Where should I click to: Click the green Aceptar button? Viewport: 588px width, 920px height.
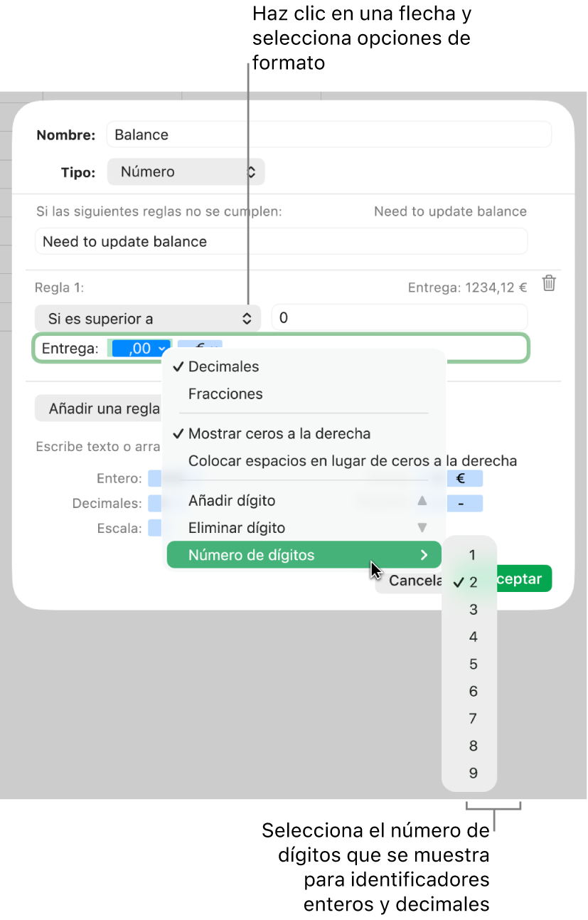524,578
